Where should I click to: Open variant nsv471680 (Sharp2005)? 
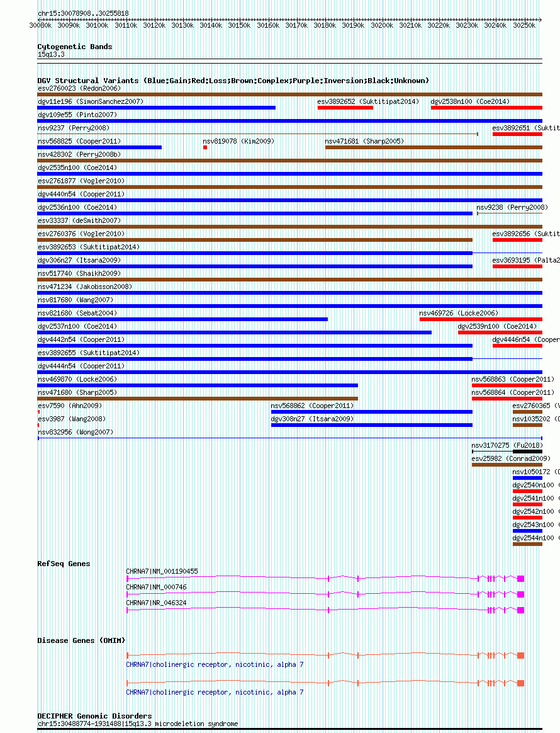[x=77, y=392]
